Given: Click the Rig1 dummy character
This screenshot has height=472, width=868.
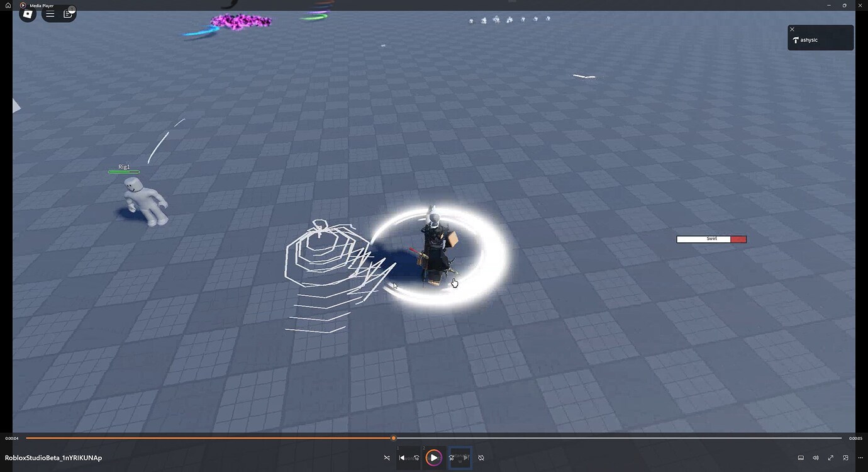Looking at the screenshot, I should (x=145, y=201).
